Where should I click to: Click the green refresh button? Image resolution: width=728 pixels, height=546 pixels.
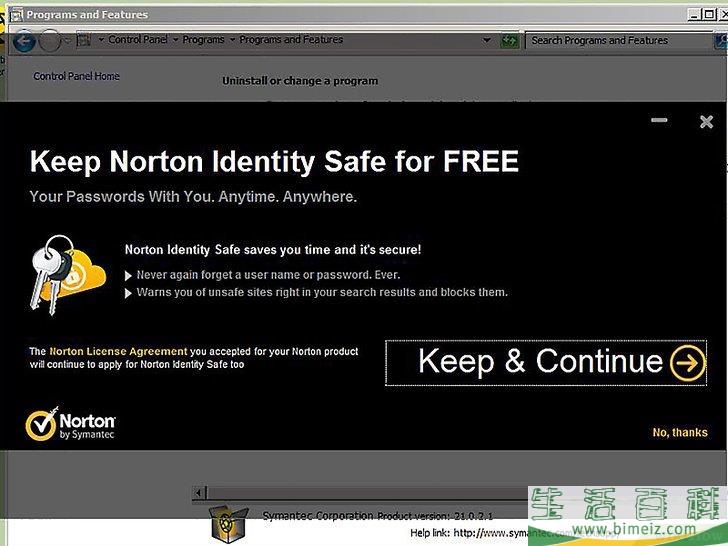tap(509, 41)
